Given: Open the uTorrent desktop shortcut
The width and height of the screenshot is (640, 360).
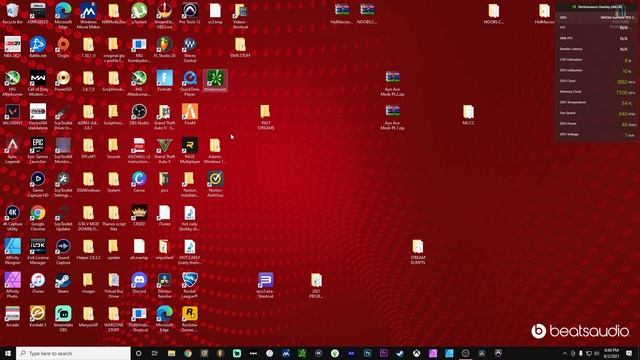Looking at the screenshot, I should pos(139,13).
